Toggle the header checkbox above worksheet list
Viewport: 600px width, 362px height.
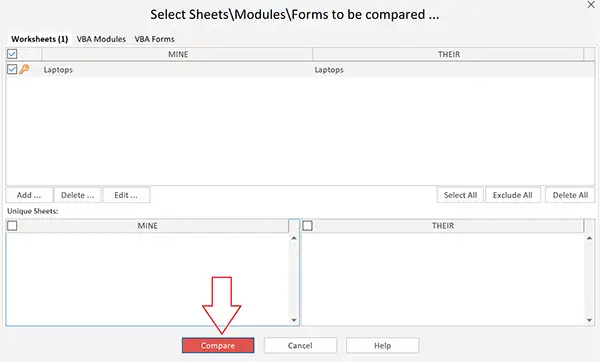pyautogui.click(x=12, y=54)
